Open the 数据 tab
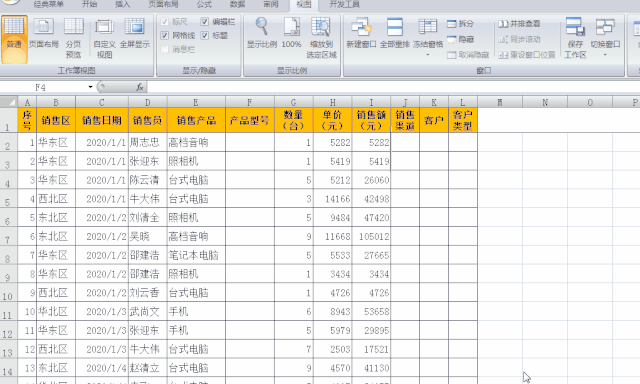640x384 pixels. [x=237, y=4]
